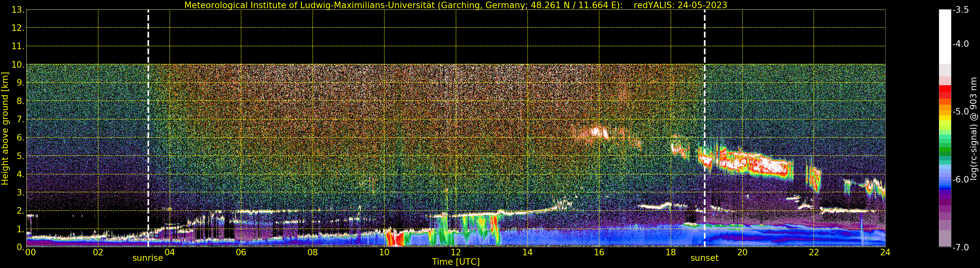Click the 20 tick on time axis

[x=742, y=252]
